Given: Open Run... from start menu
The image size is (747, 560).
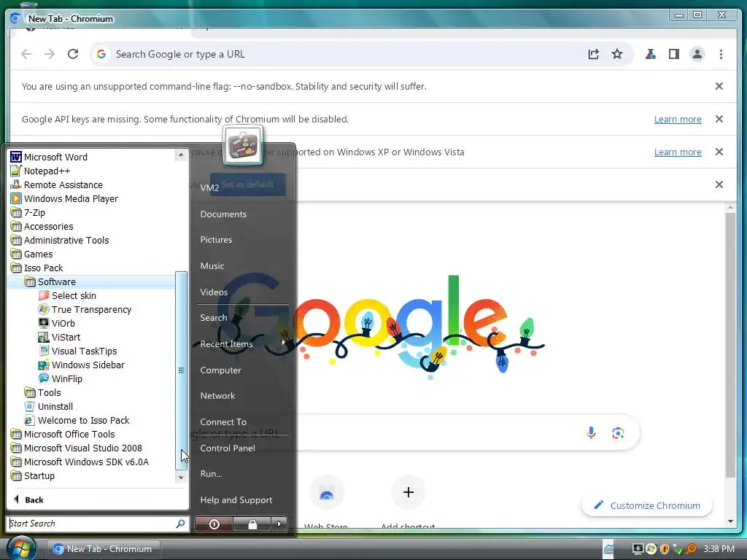Looking at the screenshot, I should pyautogui.click(x=211, y=474).
